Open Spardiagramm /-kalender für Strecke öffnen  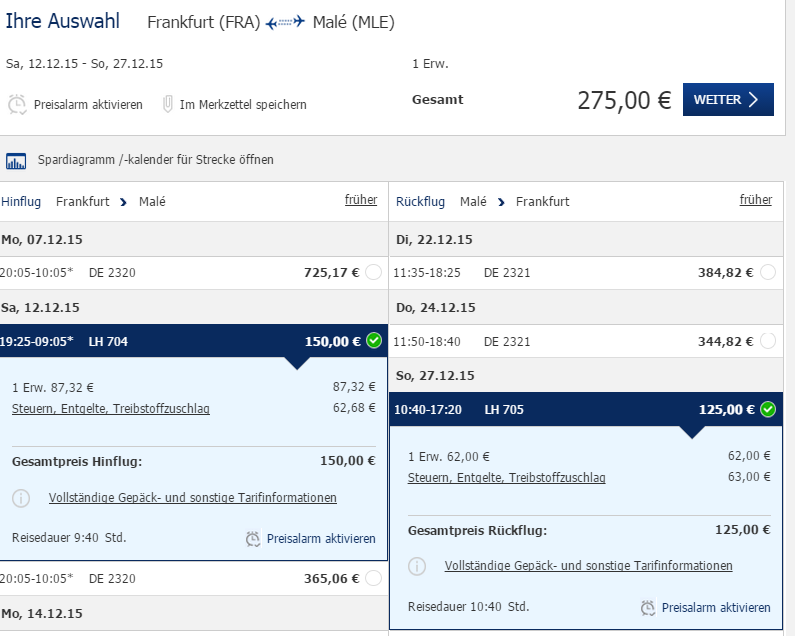(x=156, y=160)
